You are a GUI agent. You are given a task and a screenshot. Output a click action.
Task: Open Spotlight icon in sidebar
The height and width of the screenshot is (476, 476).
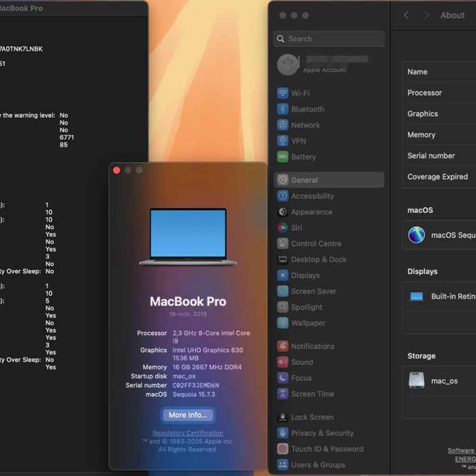(x=282, y=307)
